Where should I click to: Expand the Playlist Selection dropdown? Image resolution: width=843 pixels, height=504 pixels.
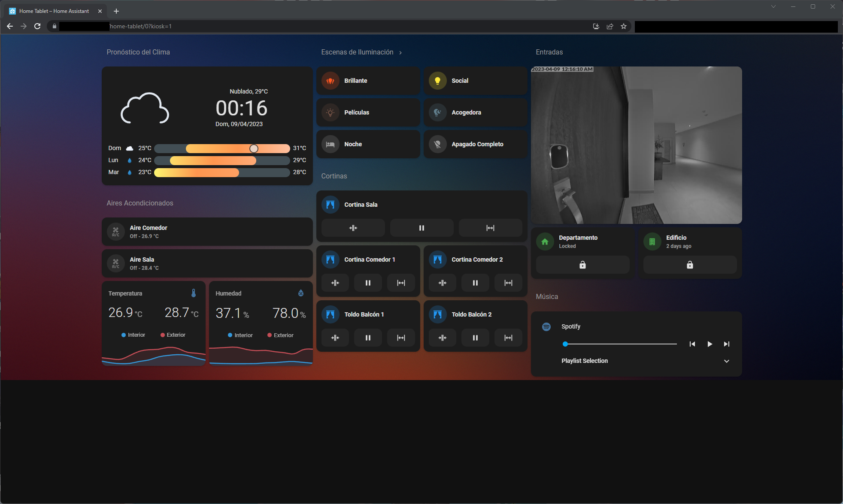(x=727, y=361)
